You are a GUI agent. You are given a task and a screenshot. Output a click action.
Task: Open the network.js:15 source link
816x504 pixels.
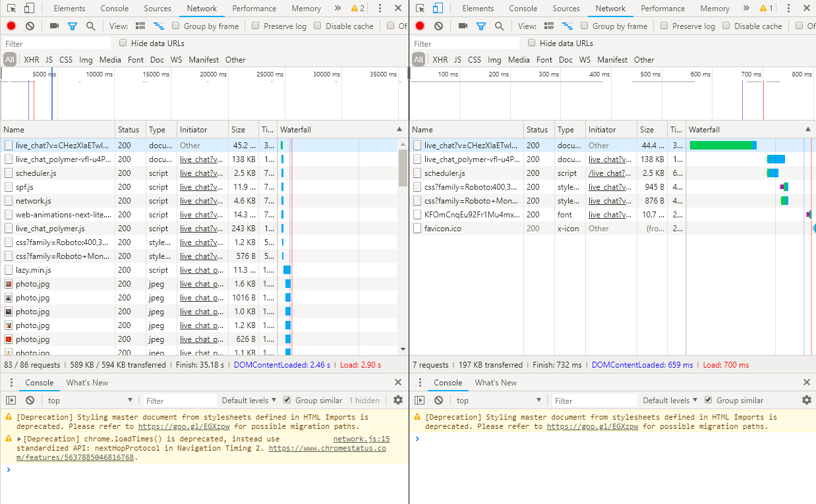(361, 439)
